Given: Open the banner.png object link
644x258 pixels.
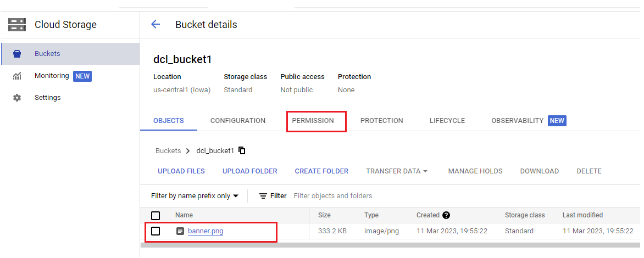Looking at the screenshot, I should [x=206, y=231].
